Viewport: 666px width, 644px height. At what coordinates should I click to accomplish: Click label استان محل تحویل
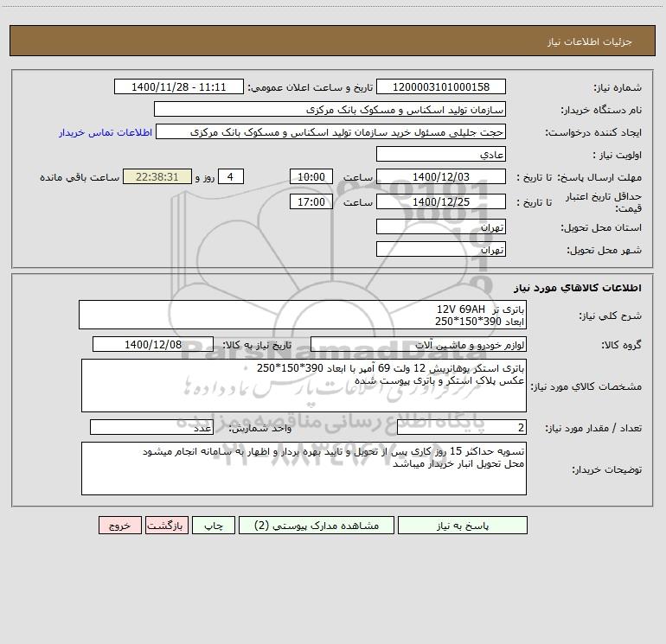[x=601, y=227]
